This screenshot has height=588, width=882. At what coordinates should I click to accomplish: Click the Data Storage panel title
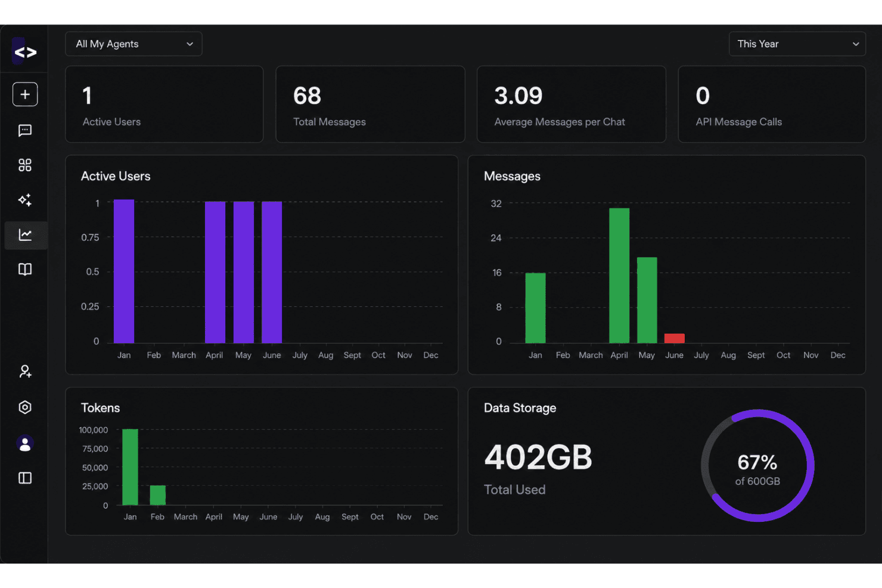520,408
